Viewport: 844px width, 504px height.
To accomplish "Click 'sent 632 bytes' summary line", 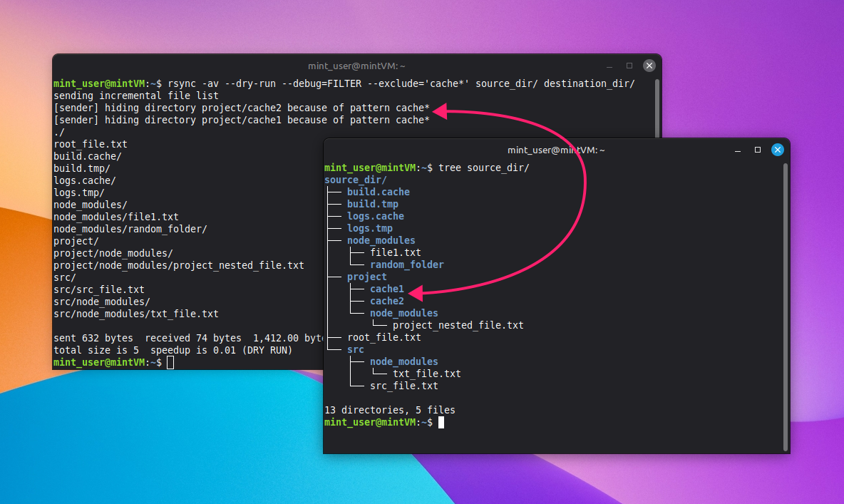I will coord(188,338).
